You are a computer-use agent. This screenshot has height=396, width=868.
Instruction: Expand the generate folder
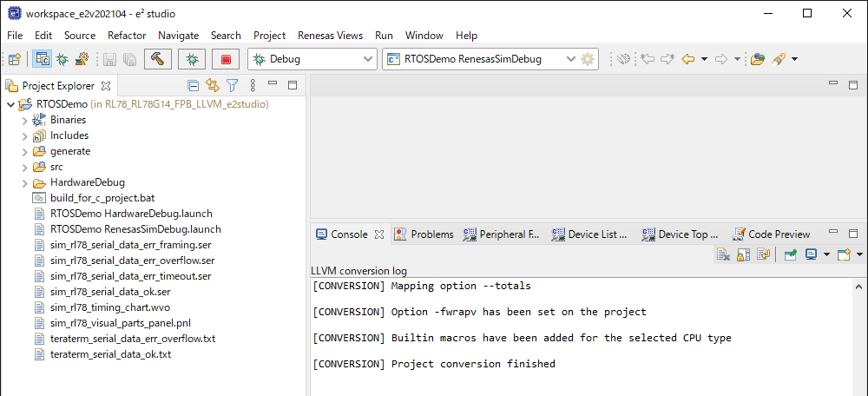click(25, 151)
